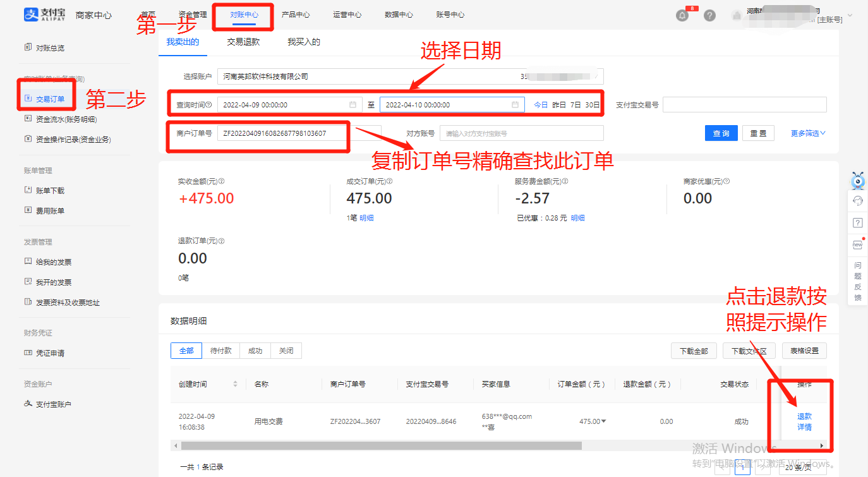
Task: Click the info icon next to 查询时间
Action: (209, 105)
